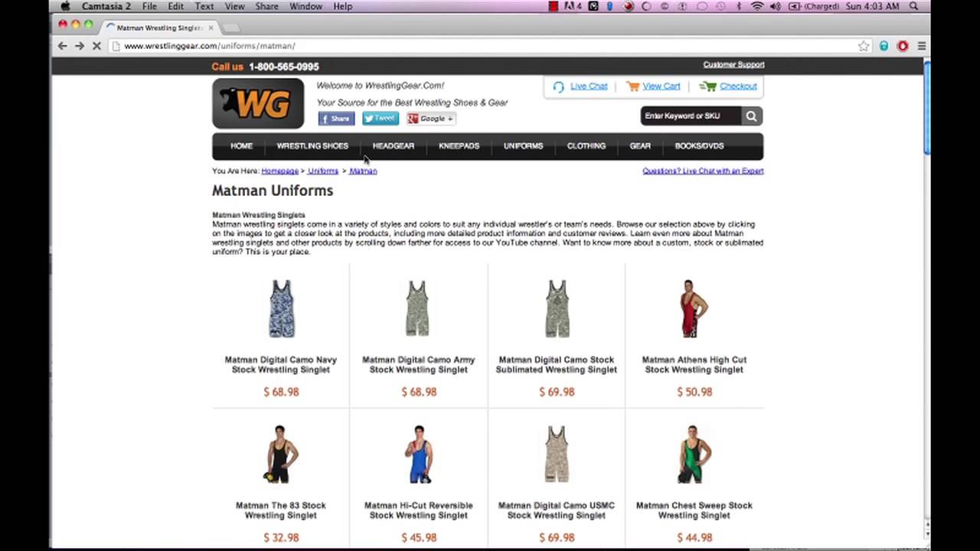Switch to the HEADGEAR navigation menu item

coord(393,145)
